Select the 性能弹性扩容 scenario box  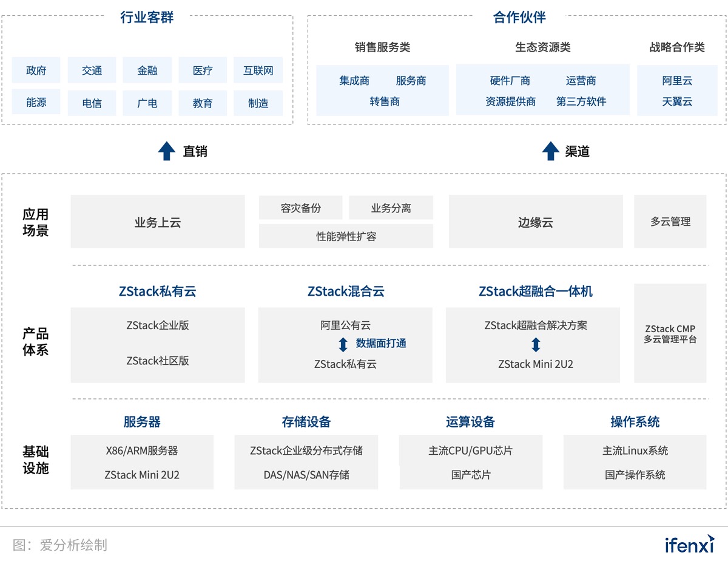tap(346, 236)
